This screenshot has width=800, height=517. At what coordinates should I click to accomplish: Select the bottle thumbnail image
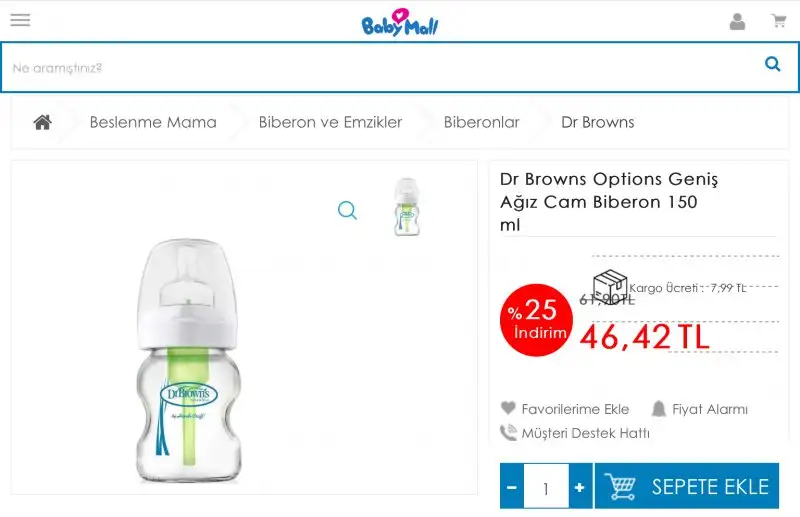pos(406,207)
